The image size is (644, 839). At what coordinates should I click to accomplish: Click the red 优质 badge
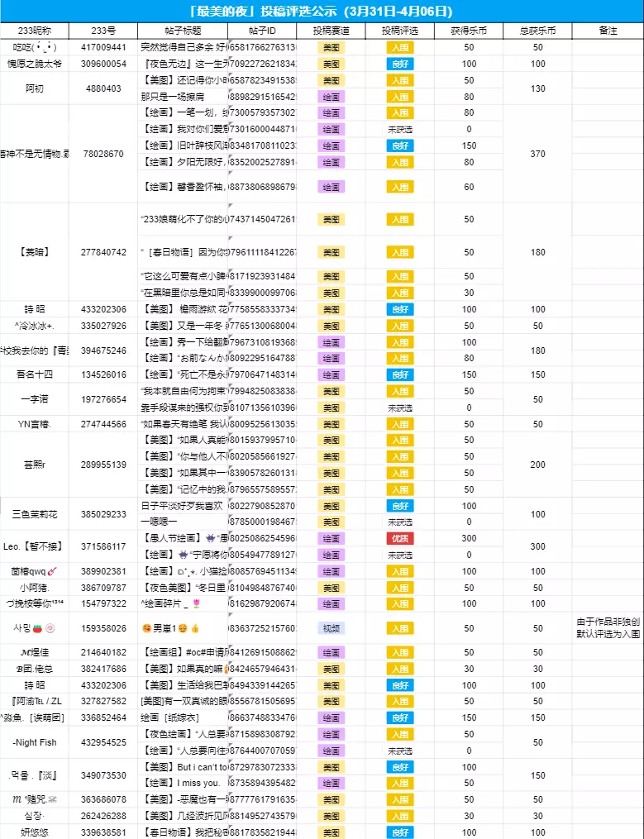pos(400,538)
